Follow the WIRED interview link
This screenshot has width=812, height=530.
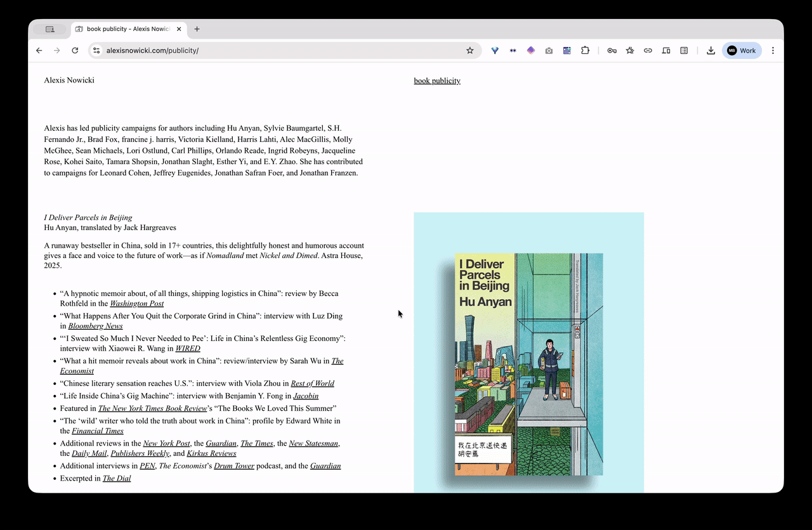point(188,348)
